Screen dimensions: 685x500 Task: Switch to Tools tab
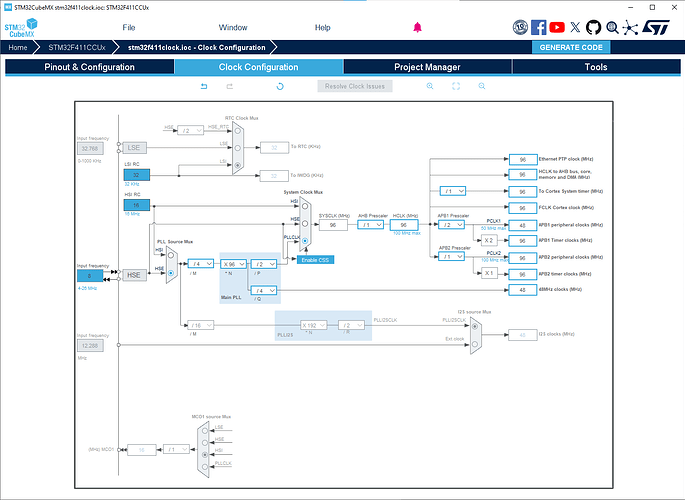click(596, 67)
